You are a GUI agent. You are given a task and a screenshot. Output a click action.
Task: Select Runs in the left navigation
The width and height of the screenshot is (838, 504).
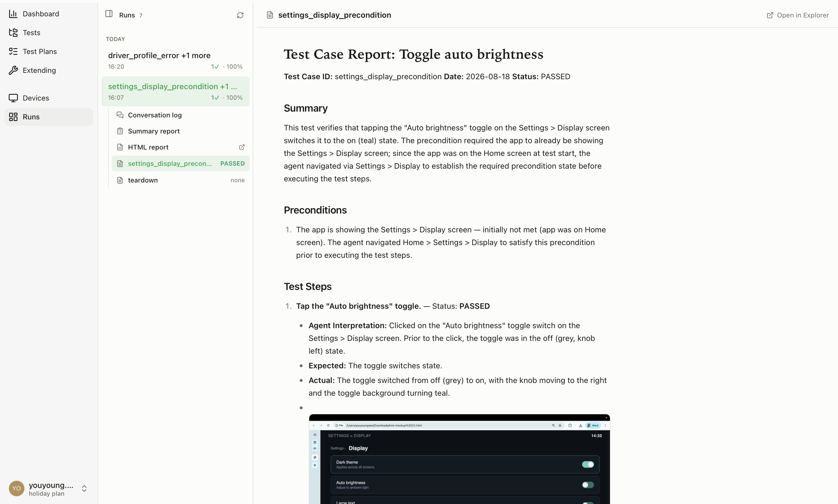click(48, 117)
